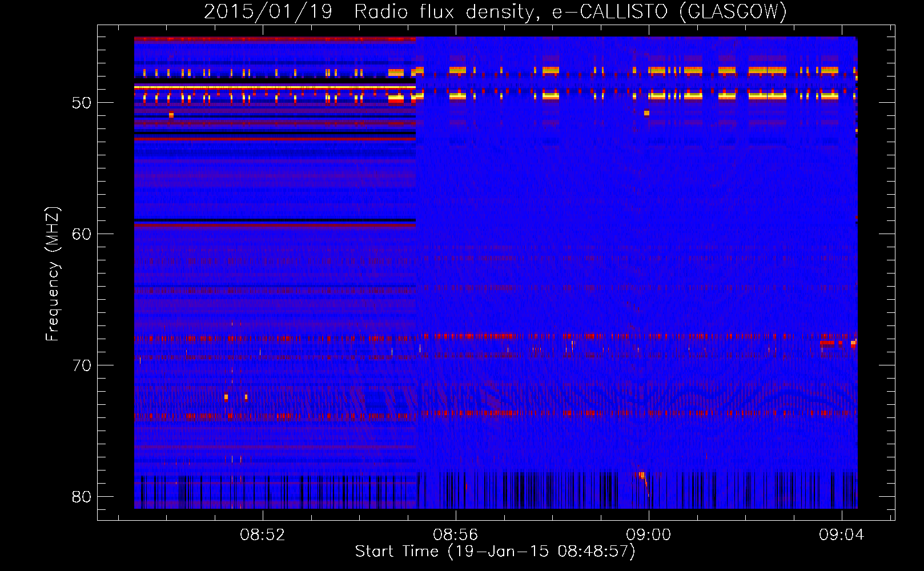924x571 pixels.
Task: Click the 70 frequency axis label
Action: pyautogui.click(x=82, y=365)
